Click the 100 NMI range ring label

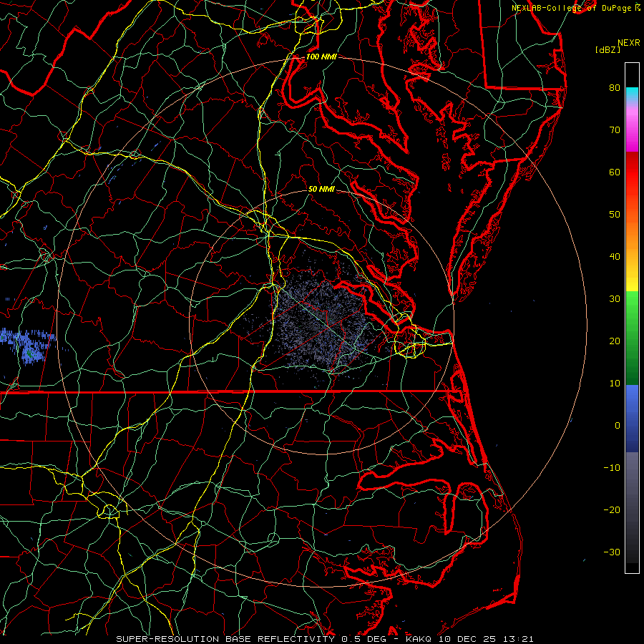(x=321, y=57)
